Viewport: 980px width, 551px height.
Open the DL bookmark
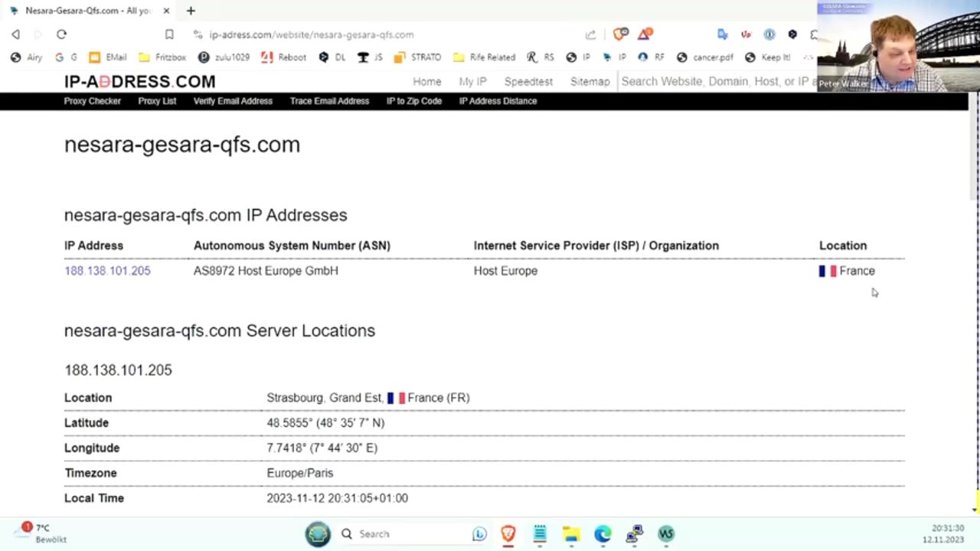[x=332, y=57]
